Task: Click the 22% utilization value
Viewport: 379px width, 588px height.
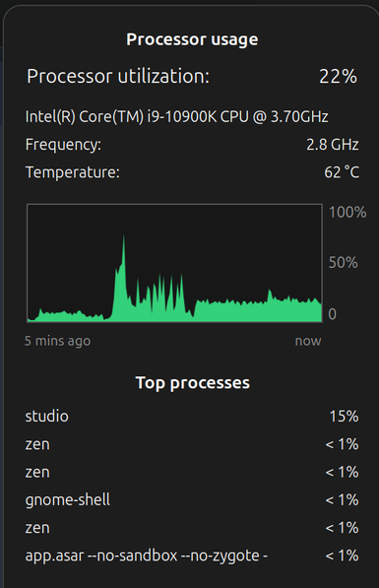Action: coord(338,77)
